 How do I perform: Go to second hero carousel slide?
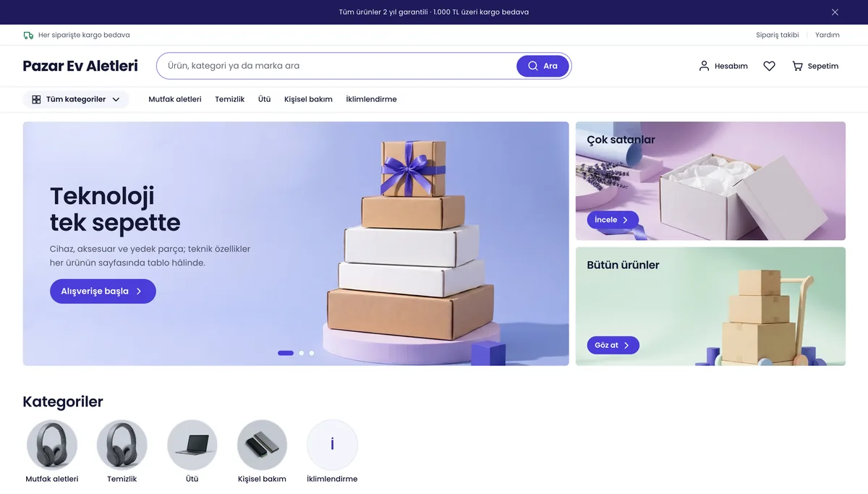(301, 353)
